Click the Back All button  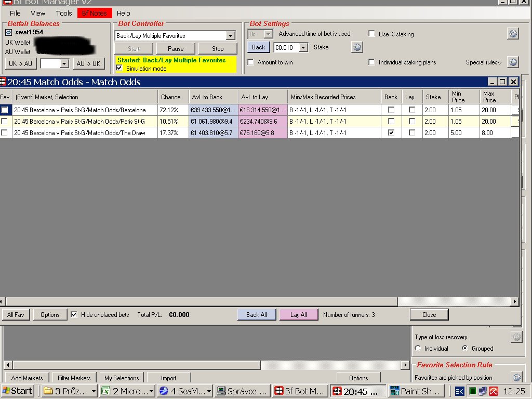click(257, 314)
